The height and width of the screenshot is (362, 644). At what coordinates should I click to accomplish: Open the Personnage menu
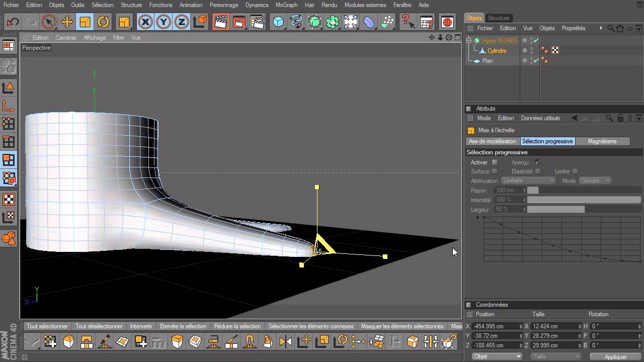click(x=224, y=5)
